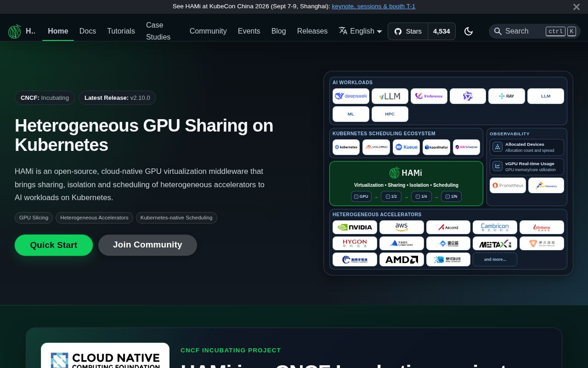Open the keynote, sessions & booth T-1 link
Screen dimensions: 588x368
(373, 6)
